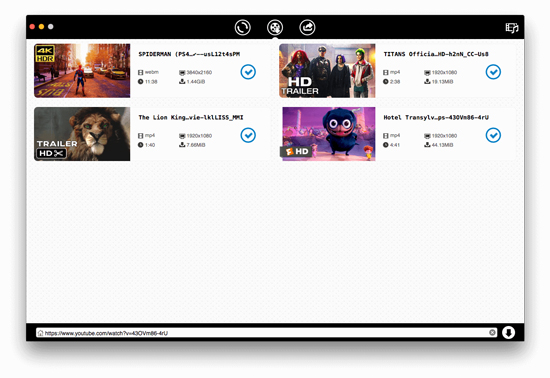This screenshot has height=378, width=550.
Task: Click the mp4 format label on Hotel Transylvania
Action: pyautogui.click(x=395, y=135)
